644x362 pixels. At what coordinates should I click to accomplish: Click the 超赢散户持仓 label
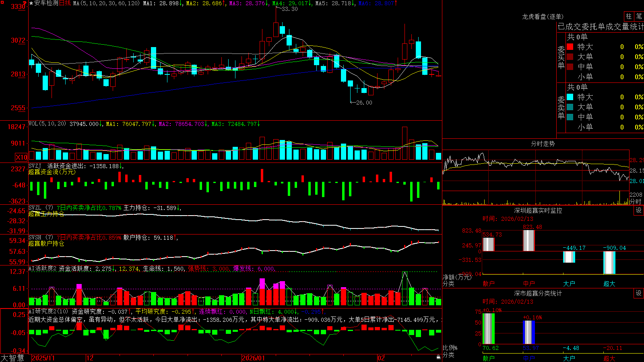click(46, 243)
